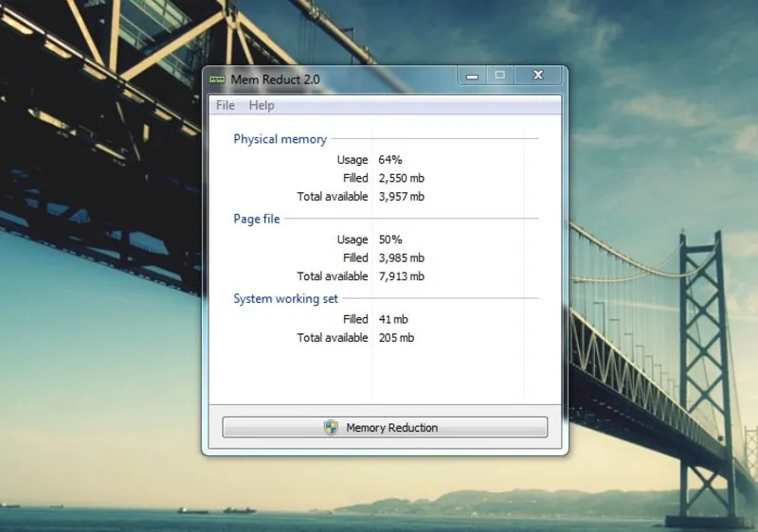Select the Page file section header
The image size is (758, 532).
click(x=257, y=219)
